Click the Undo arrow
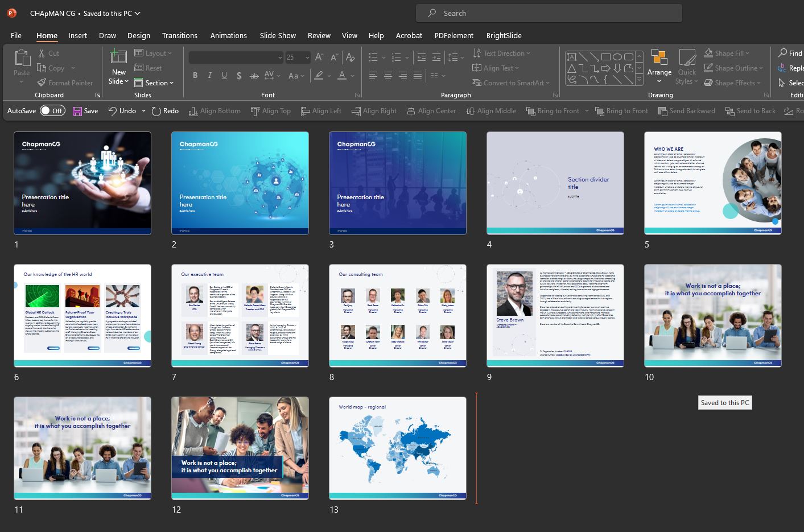The image size is (804, 532). pyautogui.click(x=113, y=111)
